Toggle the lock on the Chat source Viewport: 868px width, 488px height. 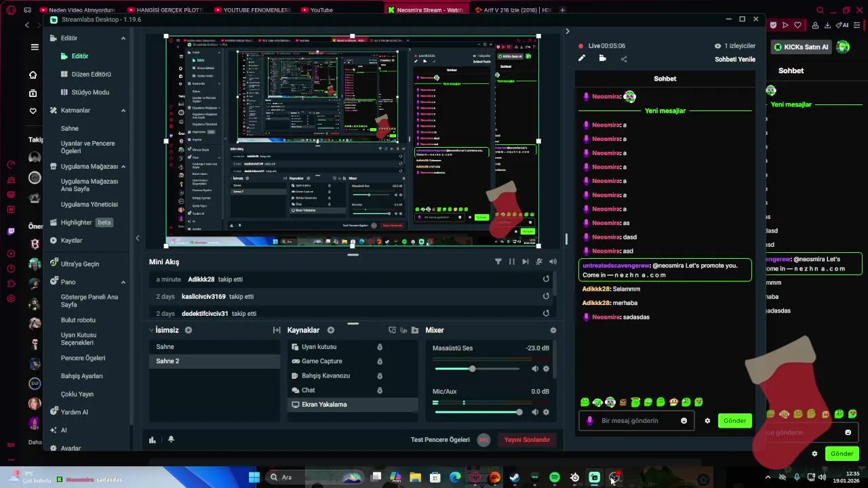point(380,390)
